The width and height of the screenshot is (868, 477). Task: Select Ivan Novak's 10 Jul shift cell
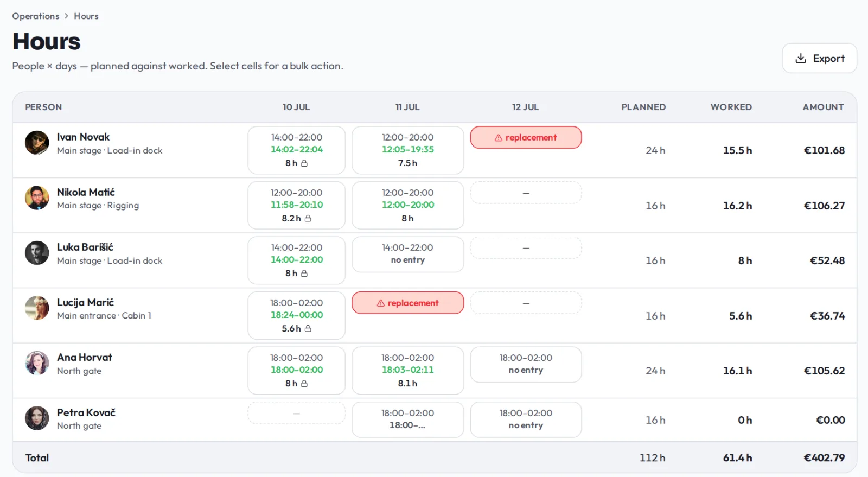coord(297,150)
